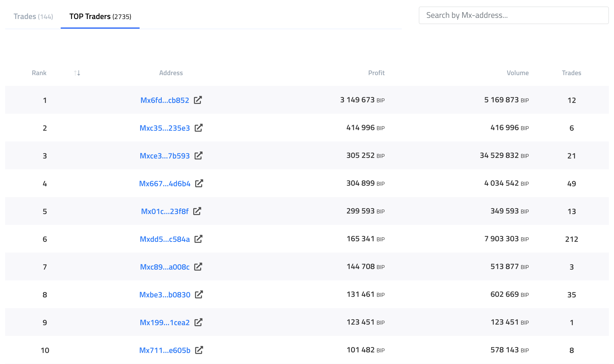Sort by Profit column header
Screen dimensions: 614x364
point(376,73)
